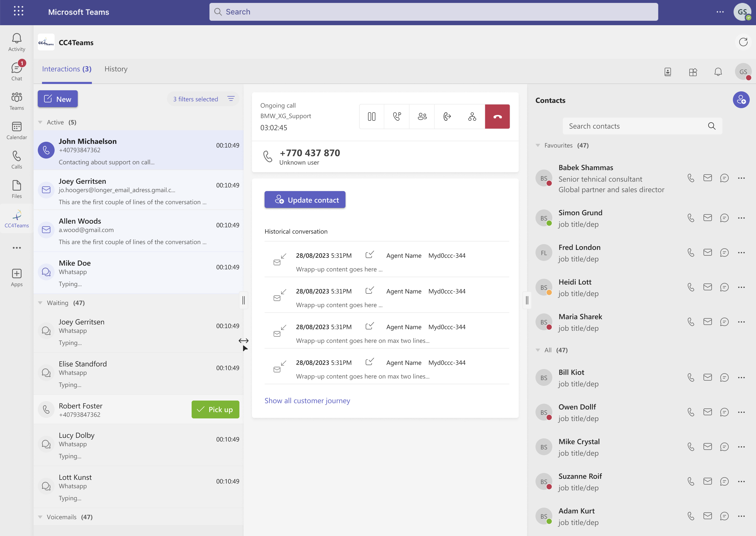Viewport: 756px width, 536px height.
Task: Select the CC4Teams app in sidebar
Action: click(17, 218)
